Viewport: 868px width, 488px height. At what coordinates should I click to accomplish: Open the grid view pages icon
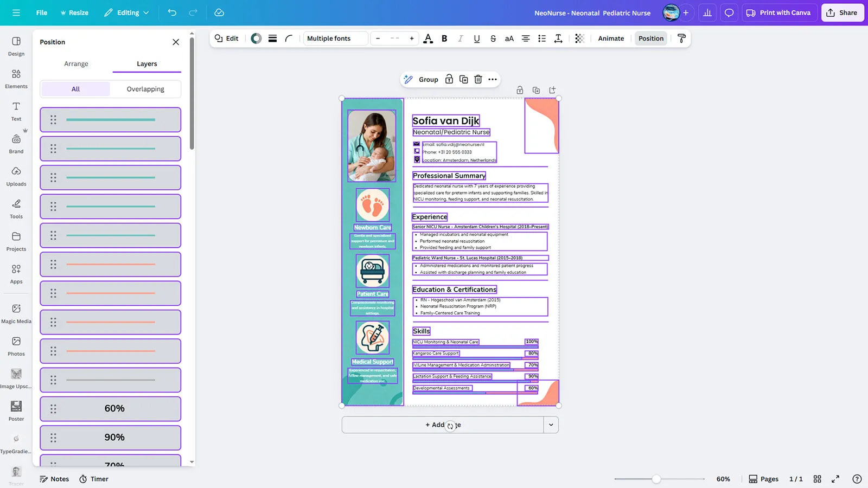[x=817, y=479]
